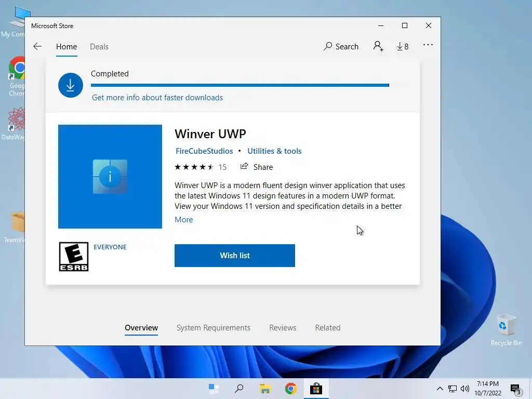This screenshot has height=399, width=532.
Task: Show hidden system tray icons
Action: 440,389
